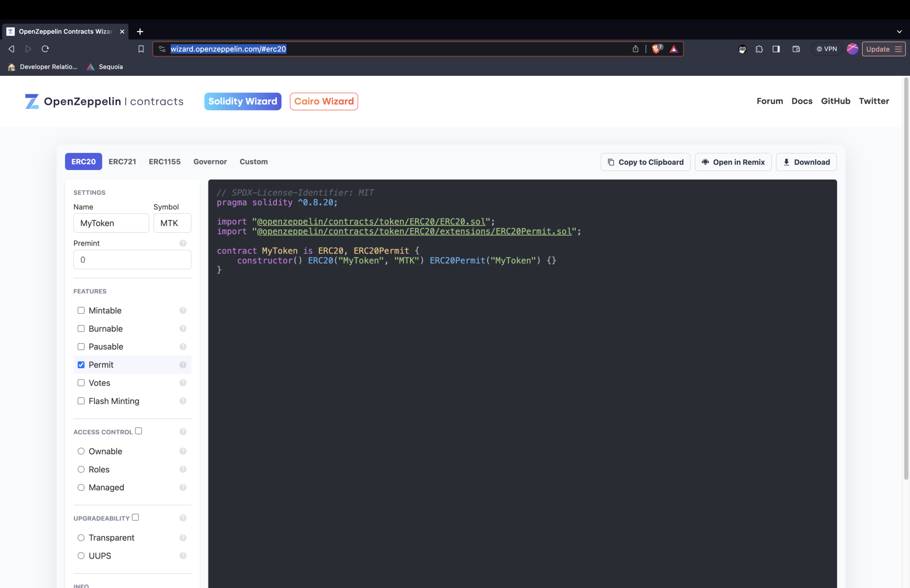This screenshot has height=588, width=910.
Task: Click the Brave Rewards triangle icon
Action: click(674, 49)
